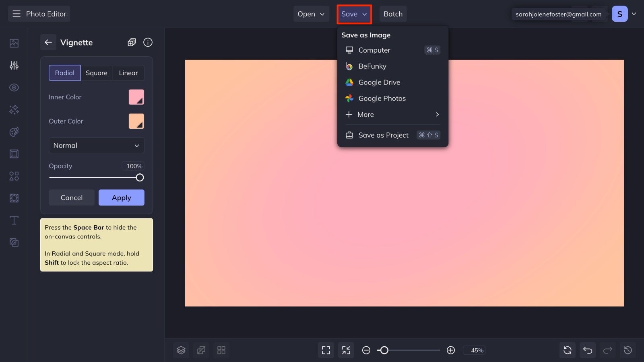
Task: Switch vignette to Square mode
Action: pyautogui.click(x=96, y=73)
